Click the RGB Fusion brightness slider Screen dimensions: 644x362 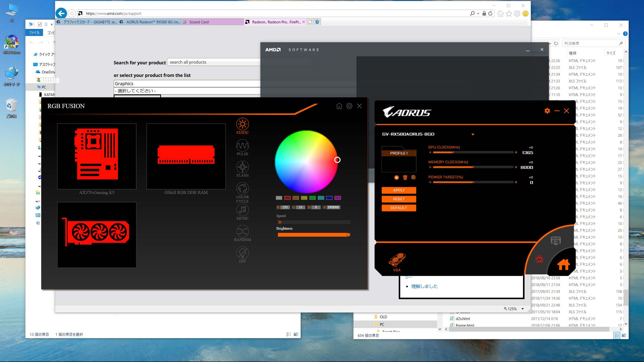314,235
